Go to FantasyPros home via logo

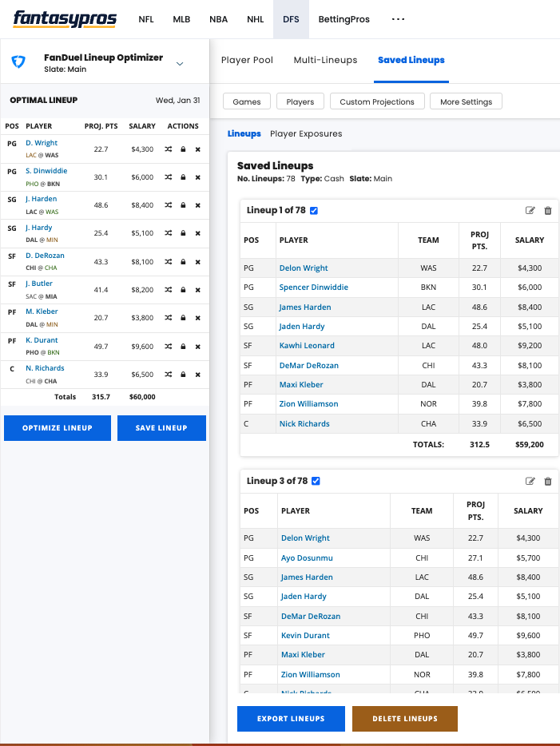click(65, 19)
